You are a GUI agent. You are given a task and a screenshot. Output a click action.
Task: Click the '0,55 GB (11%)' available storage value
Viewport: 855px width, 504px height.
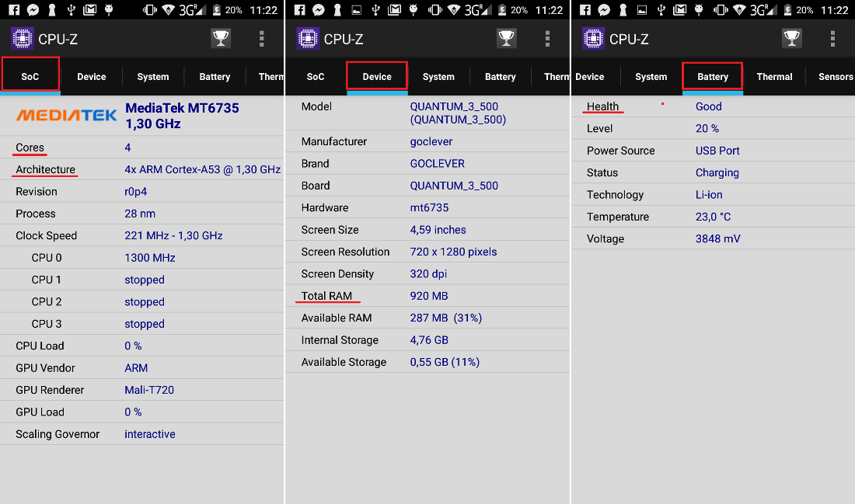[445, 362]
